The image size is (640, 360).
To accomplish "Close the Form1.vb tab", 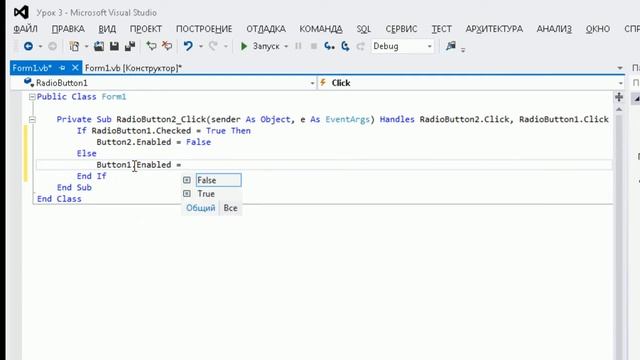I will (x=75, y=68).
